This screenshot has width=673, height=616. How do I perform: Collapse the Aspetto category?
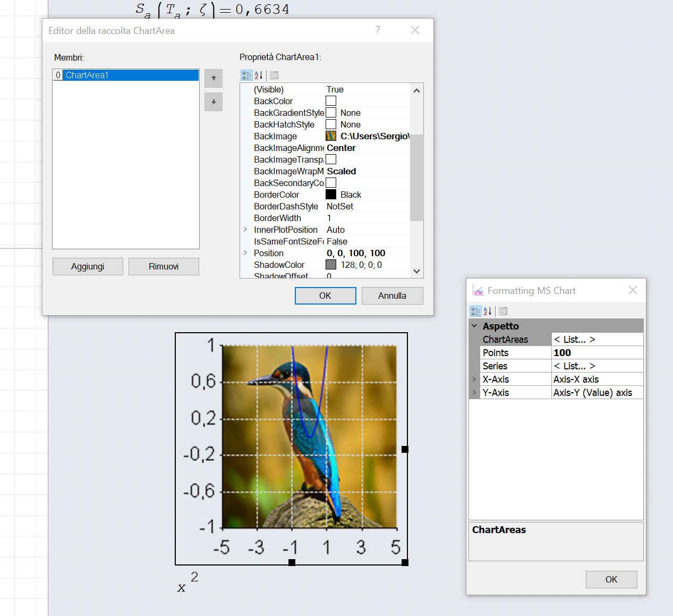[x=474, y=326]
